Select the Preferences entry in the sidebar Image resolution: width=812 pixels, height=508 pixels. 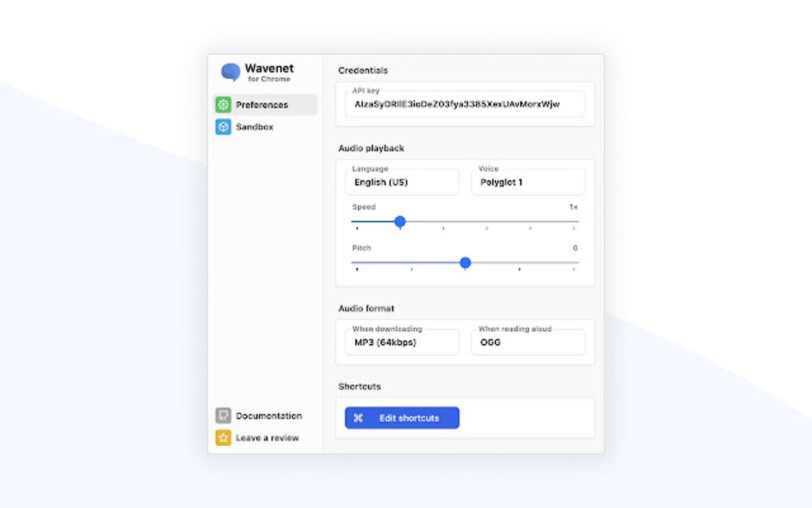click(263, 104)
